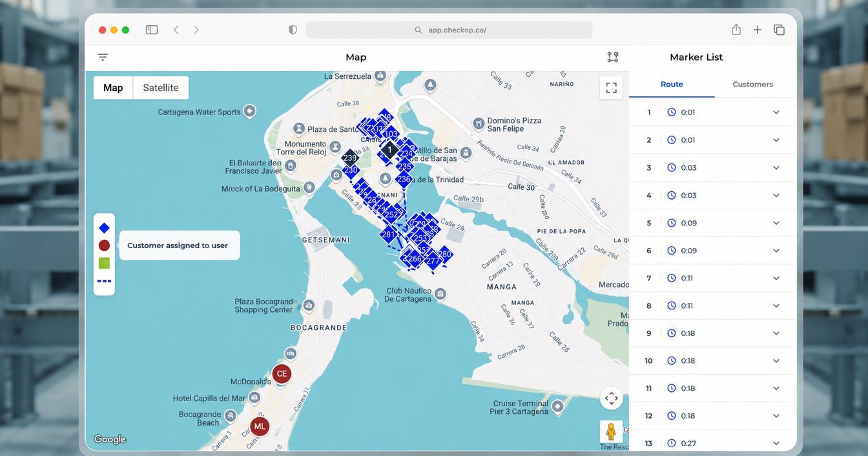868x456 pixels.
Task: Expand route stop 10
Action: click(776, 361)
